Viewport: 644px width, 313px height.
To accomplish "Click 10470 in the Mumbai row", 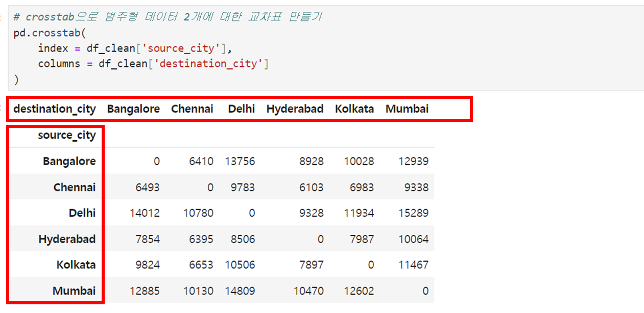I will pos(308,291).
